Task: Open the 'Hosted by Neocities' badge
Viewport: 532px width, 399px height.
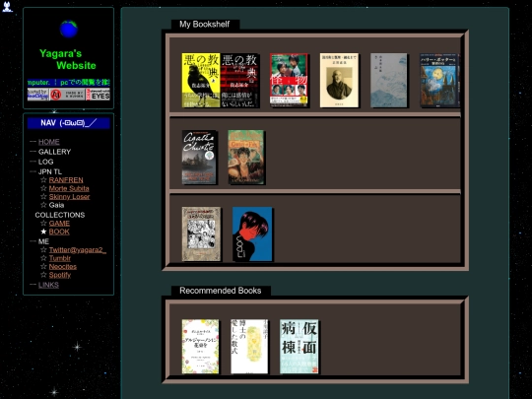Action: tap(38, 95)
